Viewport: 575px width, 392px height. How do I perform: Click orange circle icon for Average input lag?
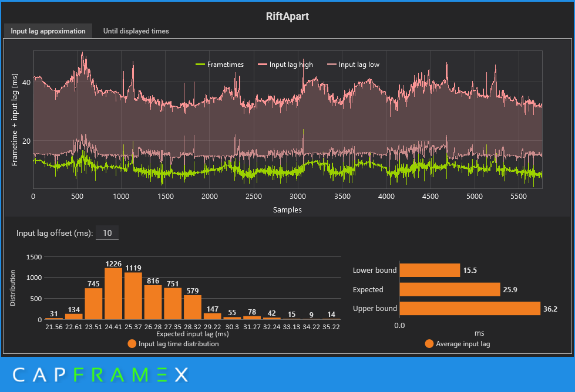pos(429,344)
